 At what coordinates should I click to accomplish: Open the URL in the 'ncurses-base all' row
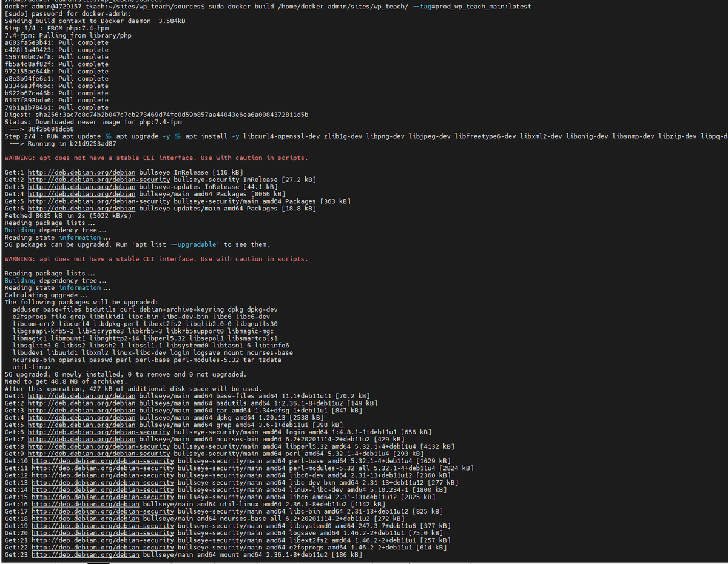pos(86,519)
